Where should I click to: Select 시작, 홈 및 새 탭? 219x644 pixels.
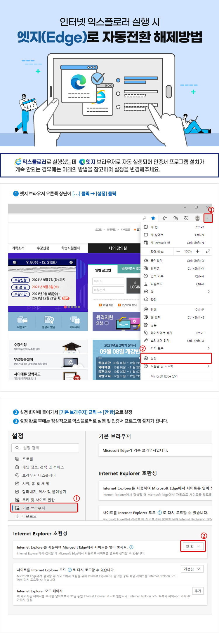pos(32,483)
